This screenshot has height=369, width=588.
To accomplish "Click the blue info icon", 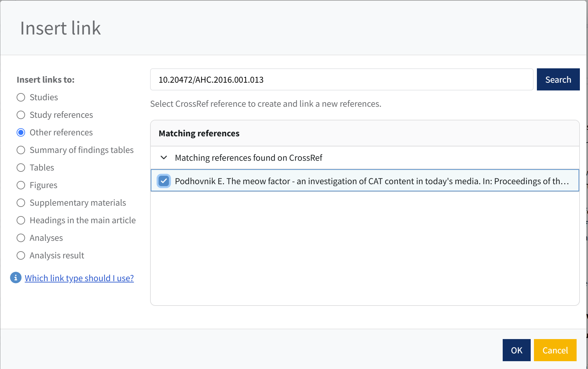I will tap(16, 278).
